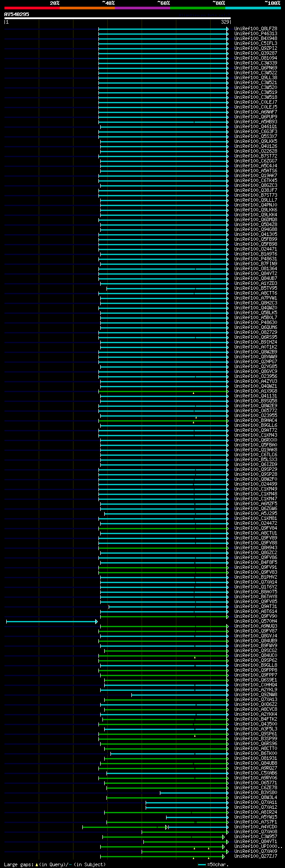The height and width of the screenshot is (868, 285).
Task: Select the truncated UniRef100_UPI000.. label
Action: point(258,846)
